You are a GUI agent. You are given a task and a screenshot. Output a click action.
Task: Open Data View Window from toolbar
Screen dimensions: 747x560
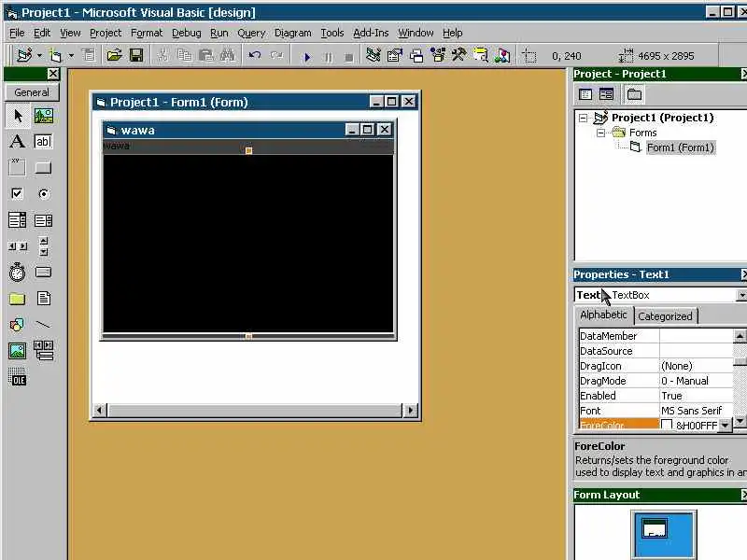[x=481, y=56]
